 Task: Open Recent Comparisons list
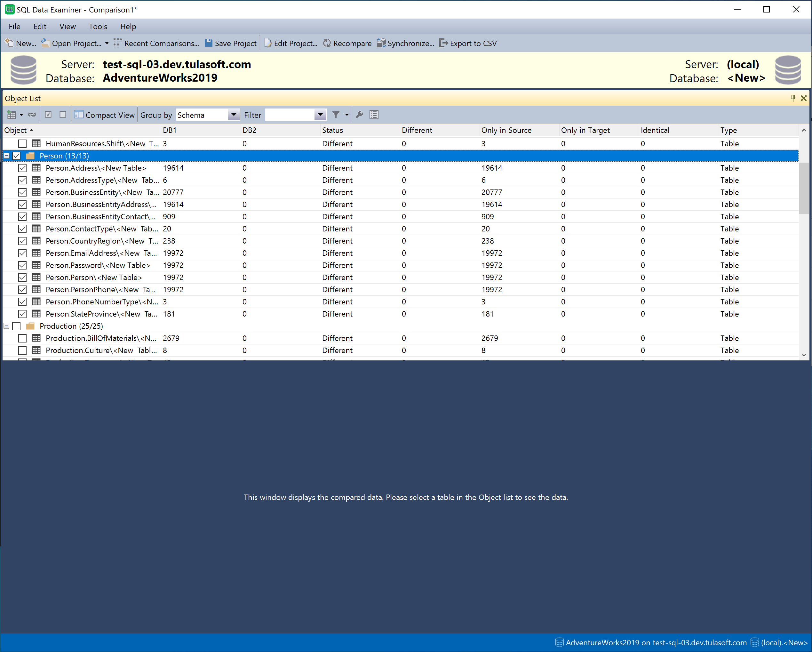coord(156,43)
